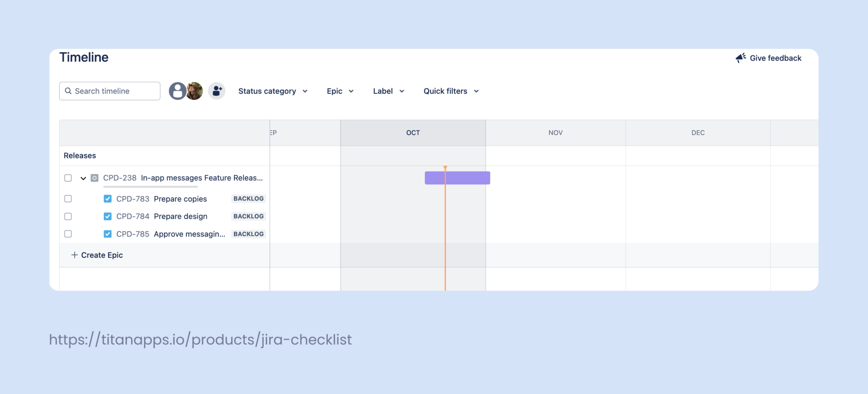Click the add person icon next to avatars
This screenshot has width=868, height=394.
[217, 90]
